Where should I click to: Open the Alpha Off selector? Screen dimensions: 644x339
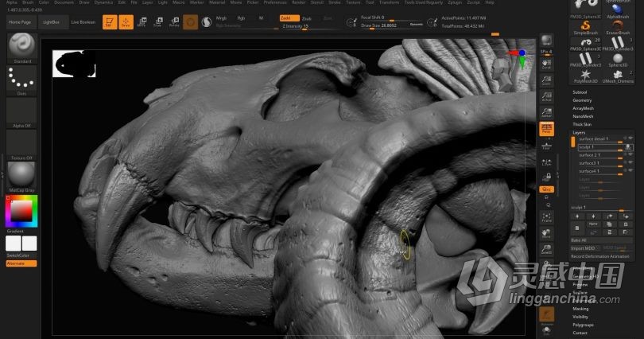(x=22, y=113)
